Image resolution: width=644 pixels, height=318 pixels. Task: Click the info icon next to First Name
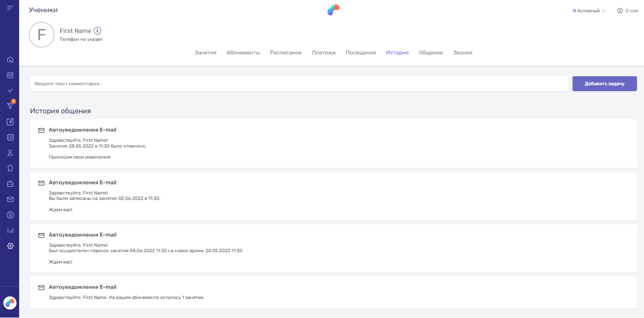click(x=97, y=31)
